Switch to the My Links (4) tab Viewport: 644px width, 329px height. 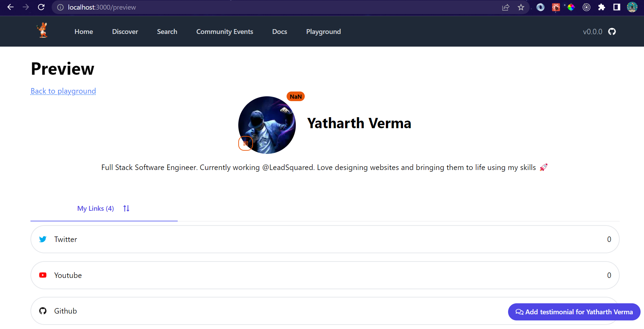tap(96, 208)
